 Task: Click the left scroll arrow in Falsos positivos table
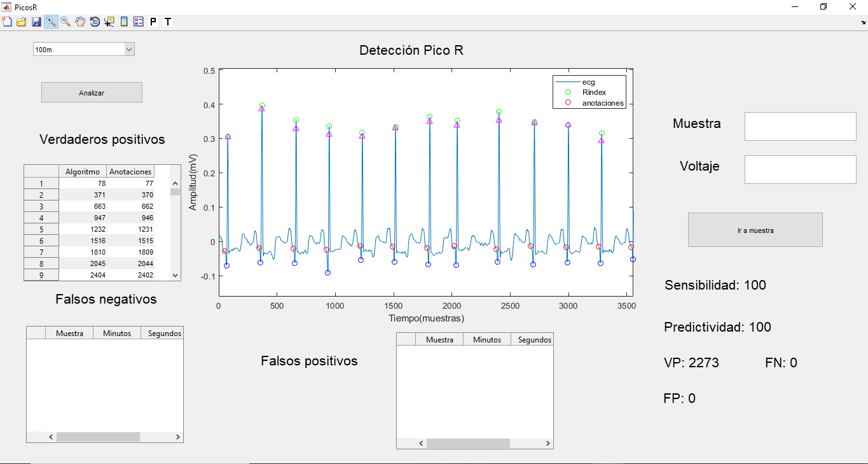420,443
